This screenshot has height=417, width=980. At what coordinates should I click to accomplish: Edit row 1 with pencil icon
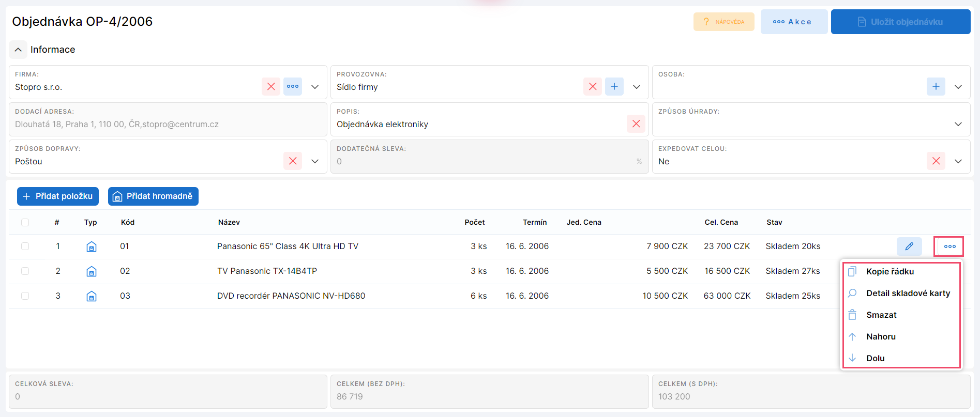click(x=909, y=246)
